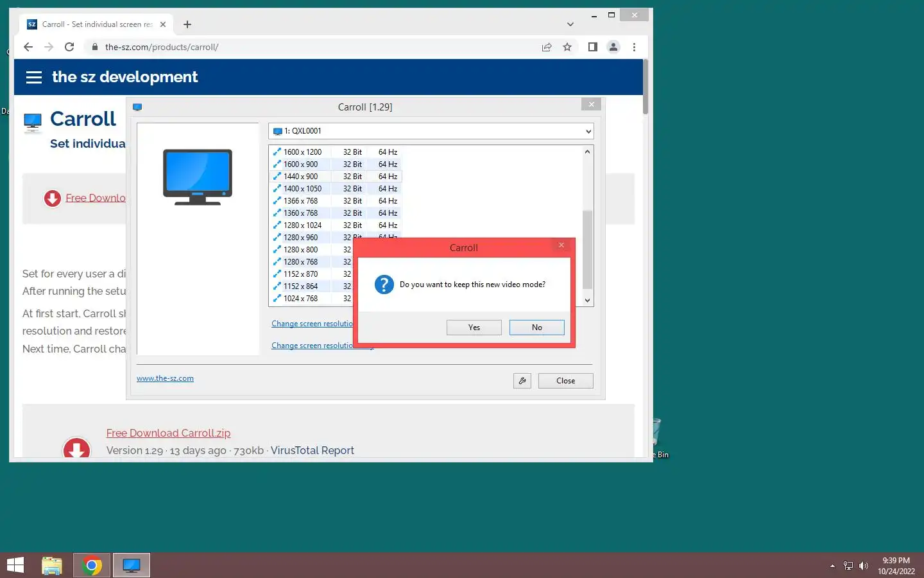The width and height of the screenshot is (924, 578).
Task: Open Chrome profile avatar icon
Action: 613,47
